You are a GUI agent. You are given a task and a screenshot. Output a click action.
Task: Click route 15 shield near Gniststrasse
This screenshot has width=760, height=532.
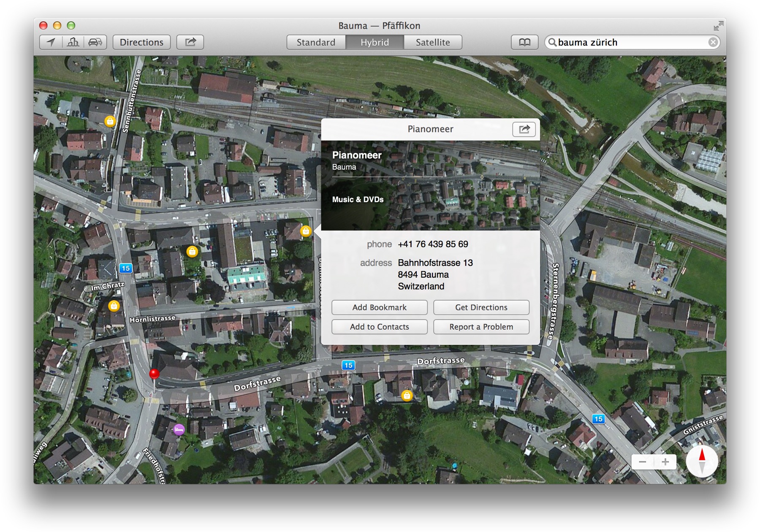(x=598, y=419)
